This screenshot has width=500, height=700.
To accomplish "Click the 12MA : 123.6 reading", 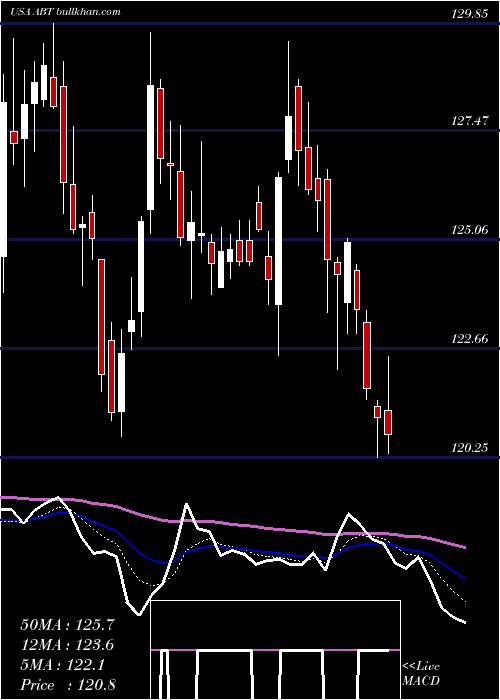I will 67,645.
